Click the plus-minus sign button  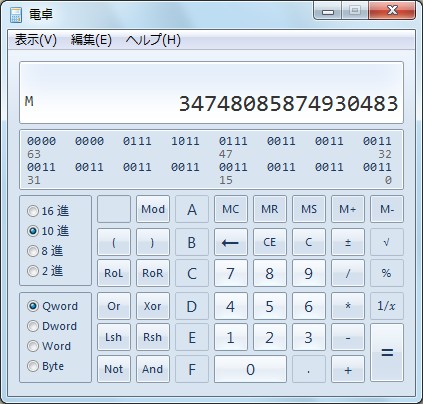[x=348, y=242]
